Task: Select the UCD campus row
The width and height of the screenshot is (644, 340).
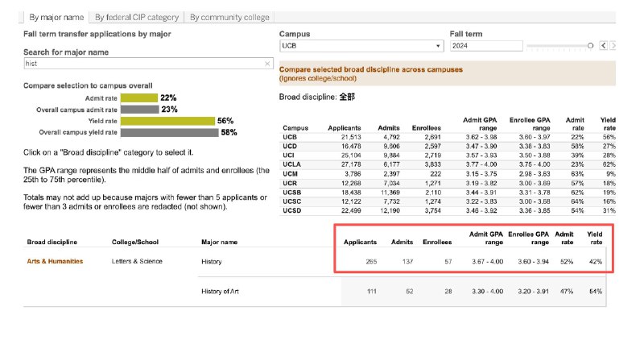Action: 449,147
